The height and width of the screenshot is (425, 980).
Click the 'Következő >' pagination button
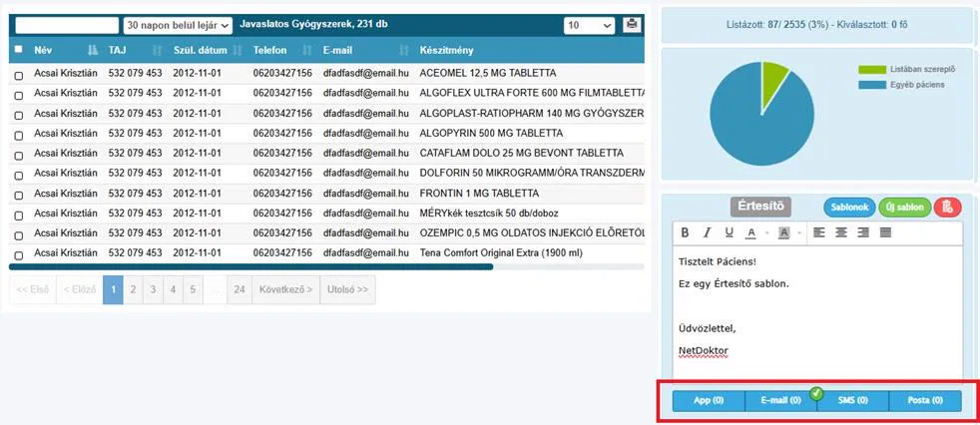click(x=285, y=290)
